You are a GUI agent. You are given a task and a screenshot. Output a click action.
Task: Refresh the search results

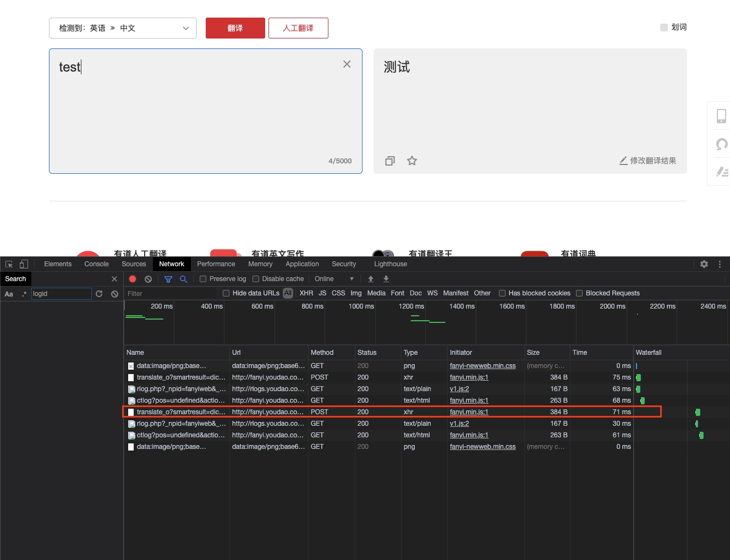tap(99, 294)
